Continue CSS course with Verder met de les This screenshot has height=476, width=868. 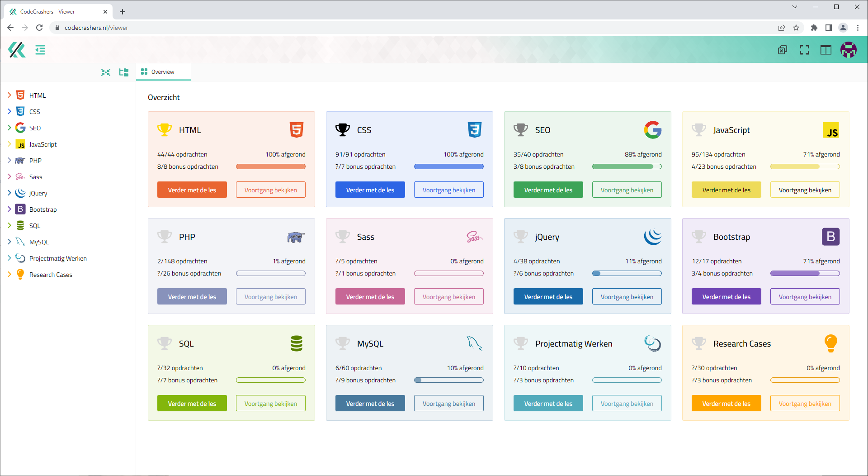click(x=370, y=190)
